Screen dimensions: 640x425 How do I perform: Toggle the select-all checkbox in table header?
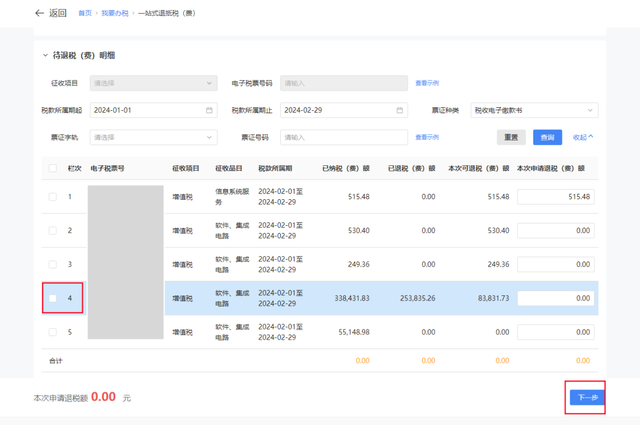(53, 169)
